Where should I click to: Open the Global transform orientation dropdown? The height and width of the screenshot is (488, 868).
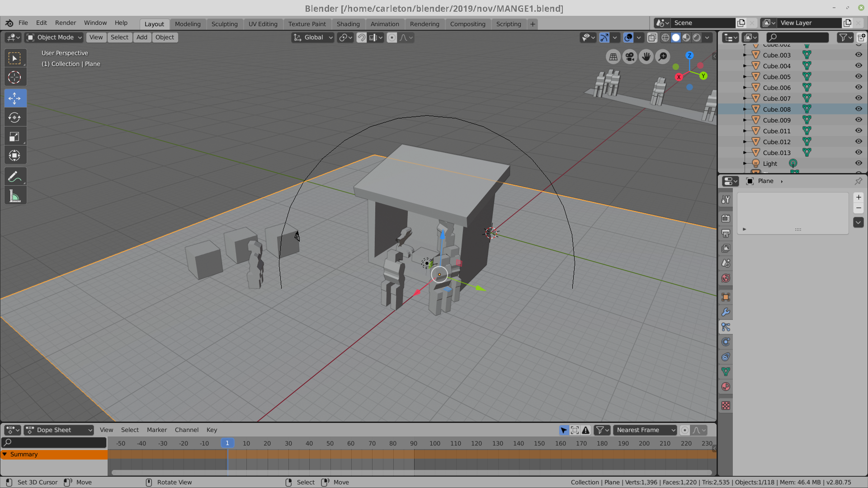tap(313, 38)
